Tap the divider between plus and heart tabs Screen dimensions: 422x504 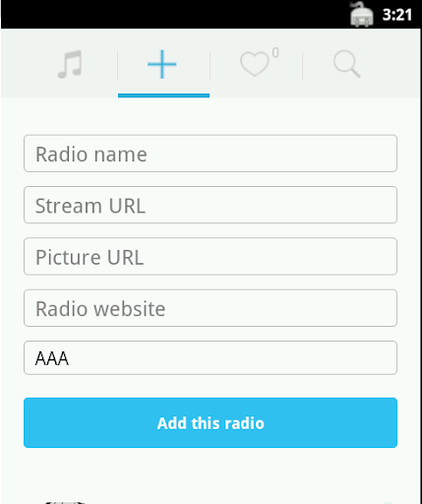coord(210,65)
